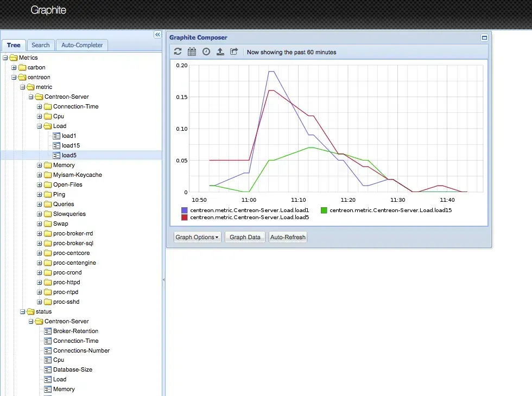Image resolution: width=532 pixels, height=396 pixels.
Task: Expand the carbon folder
Action: 14,68
